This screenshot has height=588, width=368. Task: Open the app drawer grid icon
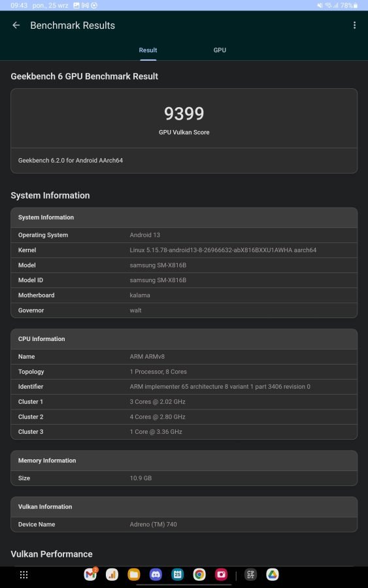click(24, 574)
